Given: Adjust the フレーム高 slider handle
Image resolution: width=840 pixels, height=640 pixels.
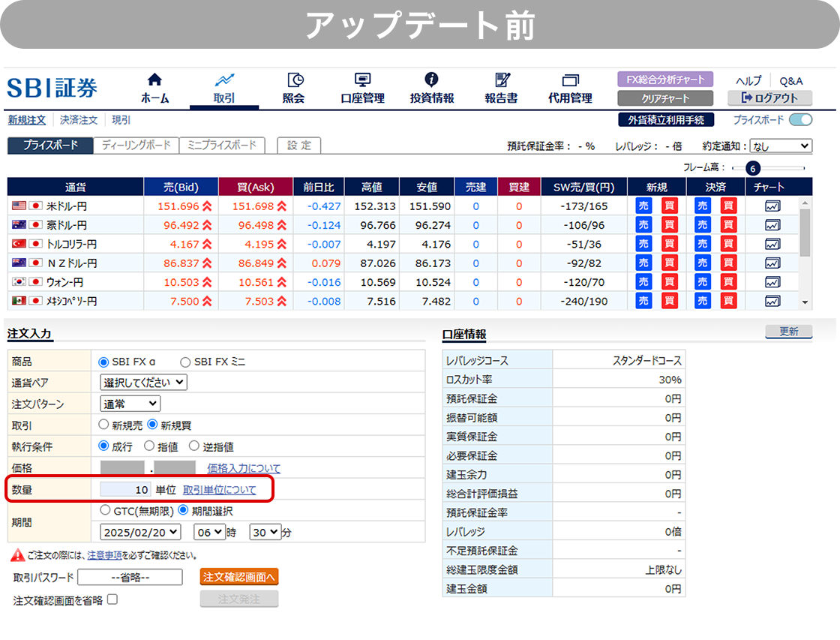Looking at the screenshot, I should [x=753, y=168].
